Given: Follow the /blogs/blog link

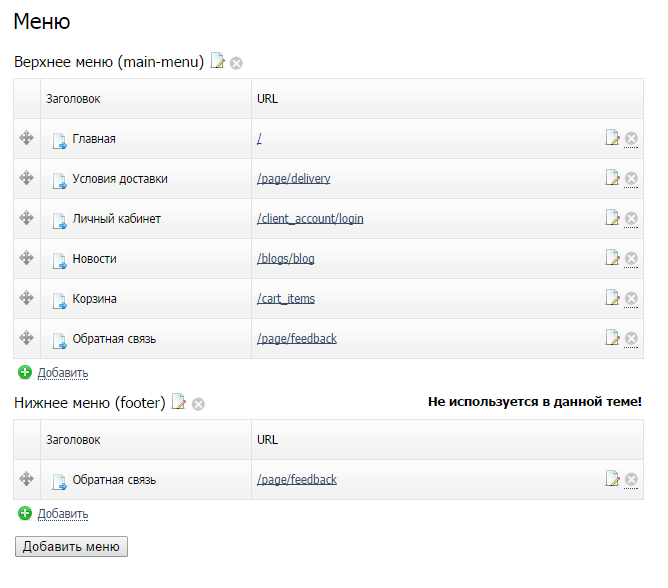Looking at the screenshot, I should pos(286,259).
